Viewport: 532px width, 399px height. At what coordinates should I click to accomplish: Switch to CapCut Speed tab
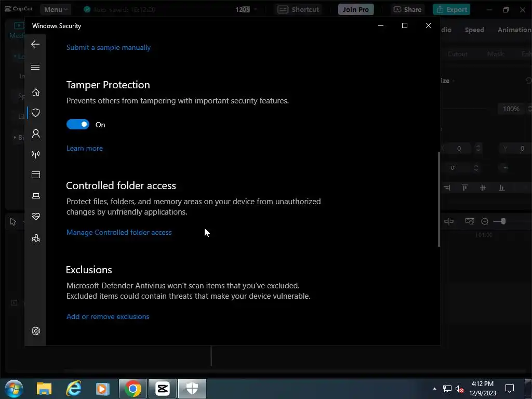click(474, 30)
